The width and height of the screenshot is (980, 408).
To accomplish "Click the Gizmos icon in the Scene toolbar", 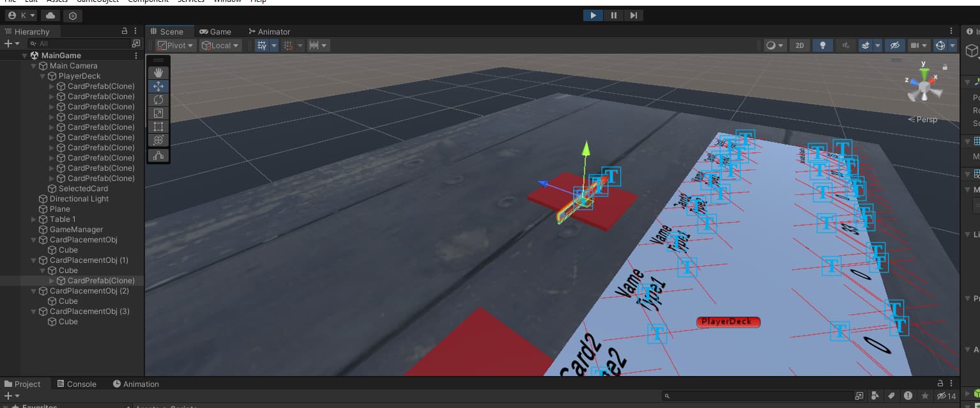I will 939,45.
